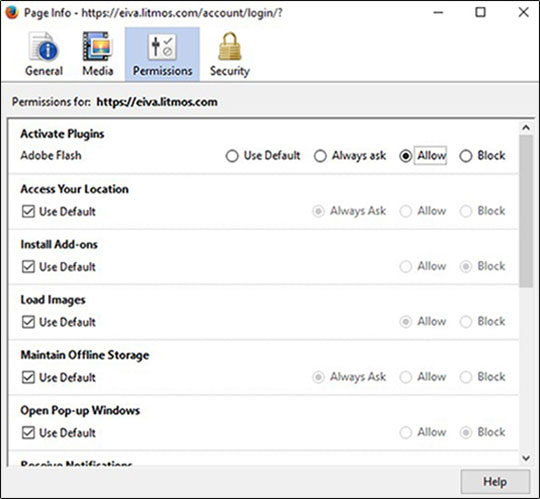540x499 pixels.
Task: Select Allow for Maintain Offline Storage
Action: (x=406, y=377)
